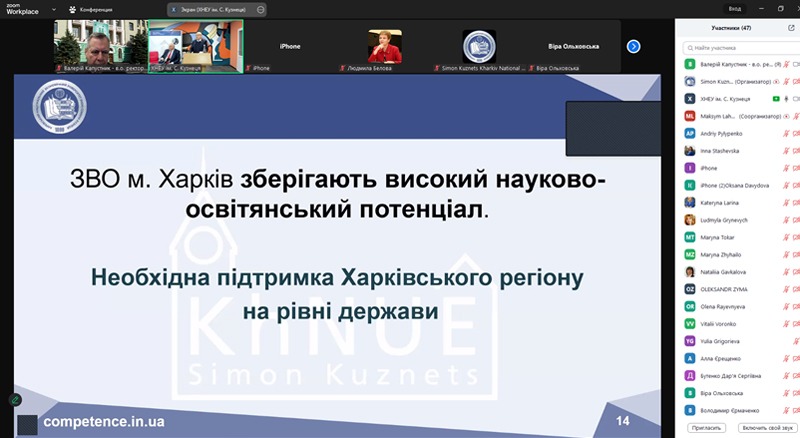800x438 pixels.
Task: Click the muted mic icon beside Inna Stashevska
Action: [x=787, y=150]
